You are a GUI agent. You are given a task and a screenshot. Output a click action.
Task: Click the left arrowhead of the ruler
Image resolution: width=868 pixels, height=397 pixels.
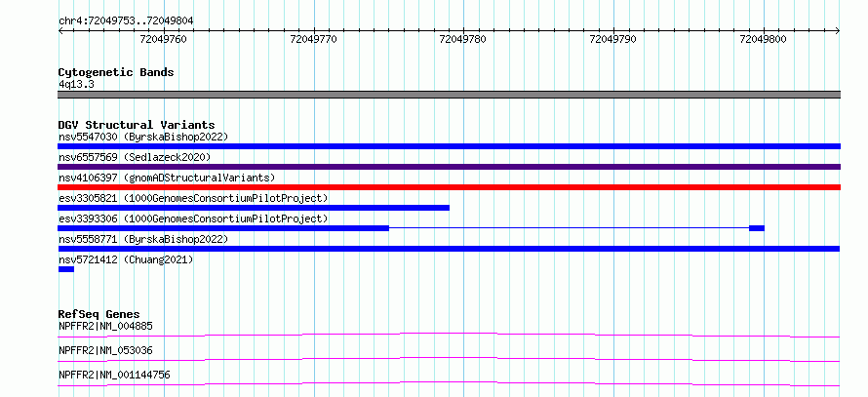click(x=60, y=31)
